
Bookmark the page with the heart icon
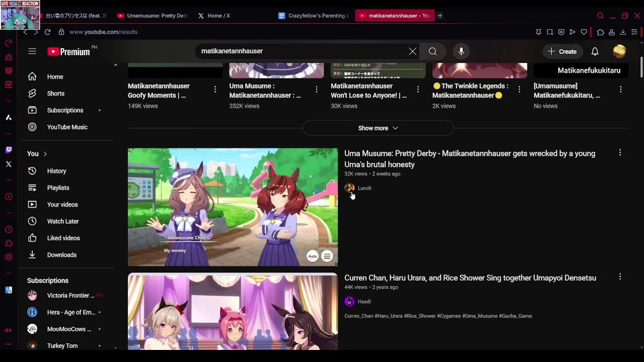tap(584, 32)
